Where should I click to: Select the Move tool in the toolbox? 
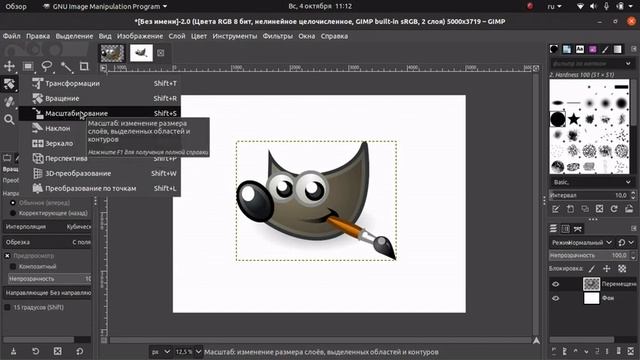point(9,67)
